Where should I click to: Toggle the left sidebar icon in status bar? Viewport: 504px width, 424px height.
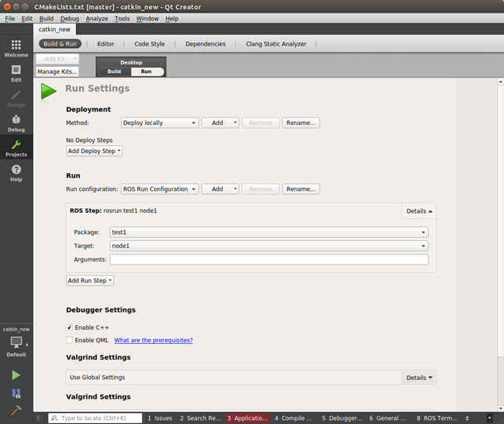click(x=39, y=418)
